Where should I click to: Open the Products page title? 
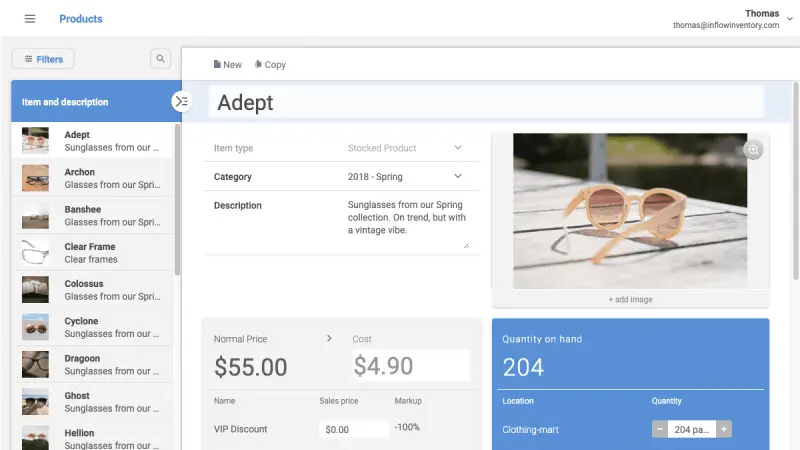coord(81,19)
